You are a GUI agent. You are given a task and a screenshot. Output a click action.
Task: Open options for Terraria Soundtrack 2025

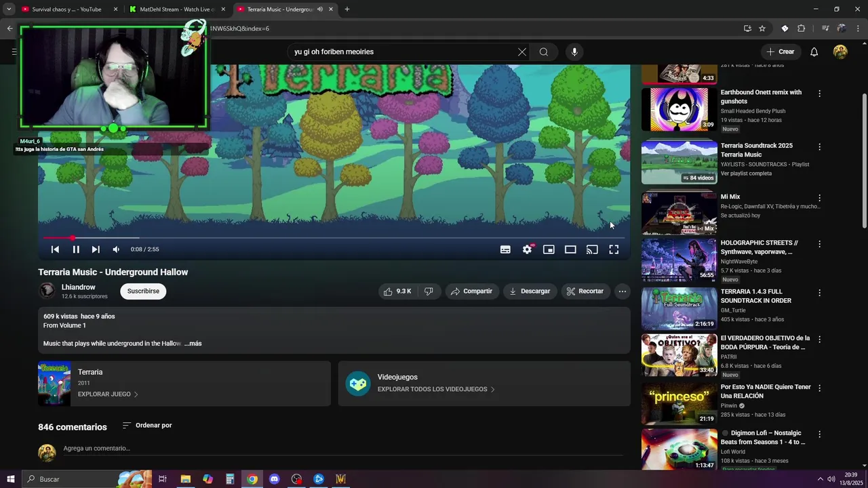[819, 147]
